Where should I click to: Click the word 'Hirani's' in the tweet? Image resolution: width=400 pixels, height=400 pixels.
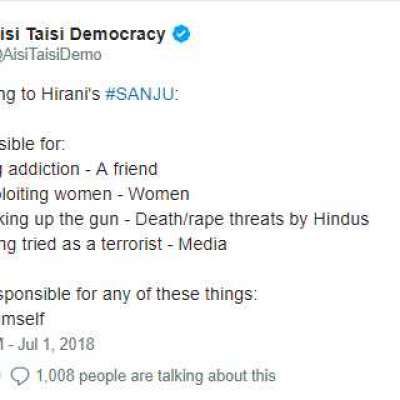[70, 94]
